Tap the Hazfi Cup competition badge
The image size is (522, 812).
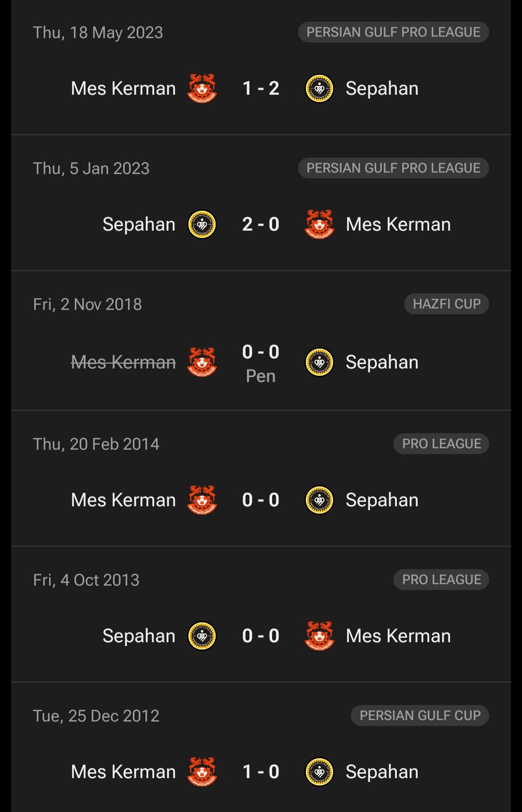pyautogui.click(x=446, y=304)
